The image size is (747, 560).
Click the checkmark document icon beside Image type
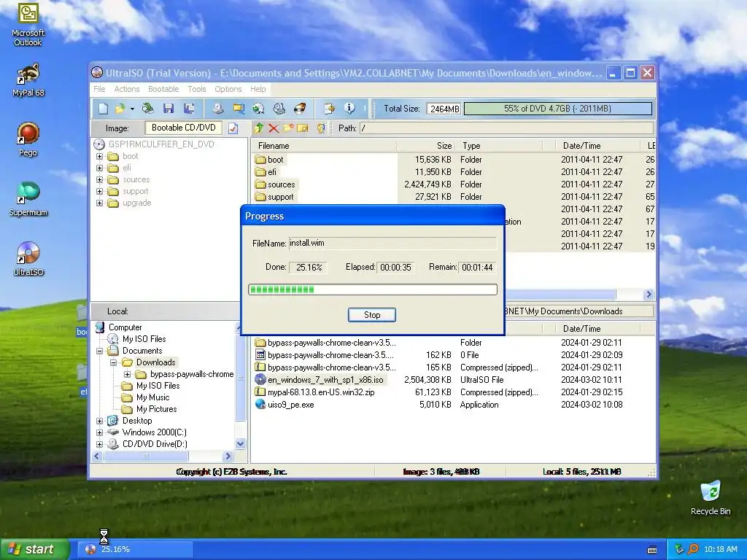[x=233, y=128]
